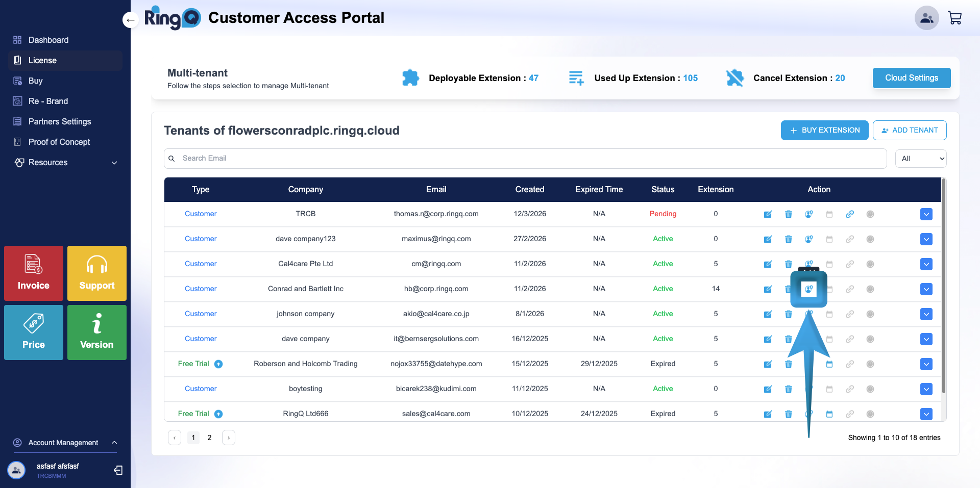This screenshot has width=980, height=488.
Task: Click the link icon in TRCB row
Action: click(849, 214)
